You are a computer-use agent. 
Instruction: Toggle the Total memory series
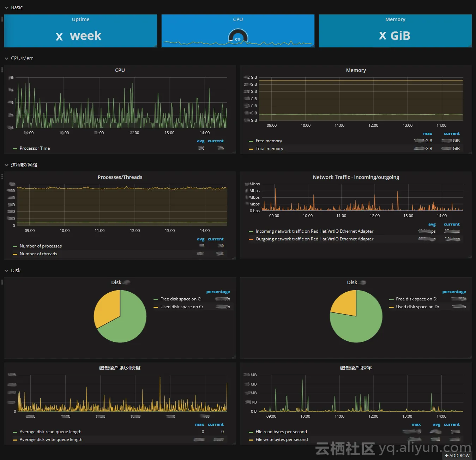tap(269, 149)
